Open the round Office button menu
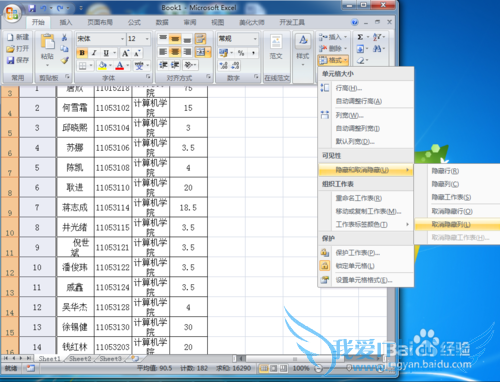Viewport: 500px width, 382px height. [12, 13]
